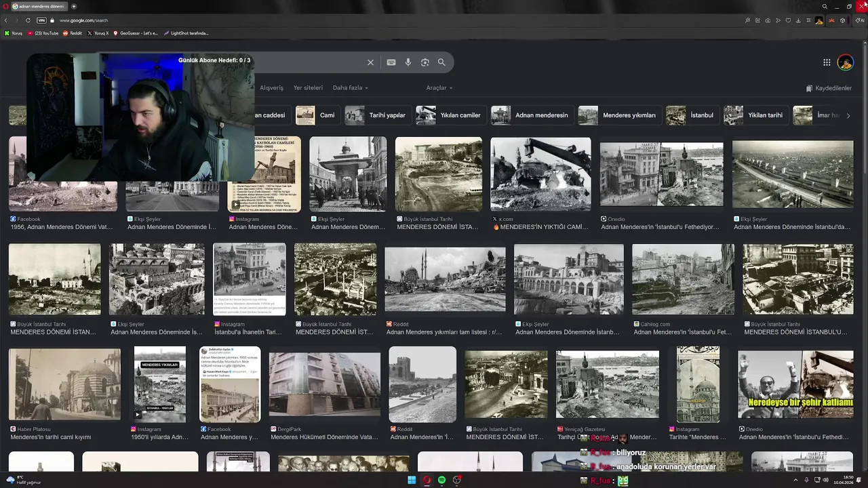This screenshot has width=868, height=488.
Task: Select the adnan menderes dönemi browser tab
Action: [x=38, y=6]
